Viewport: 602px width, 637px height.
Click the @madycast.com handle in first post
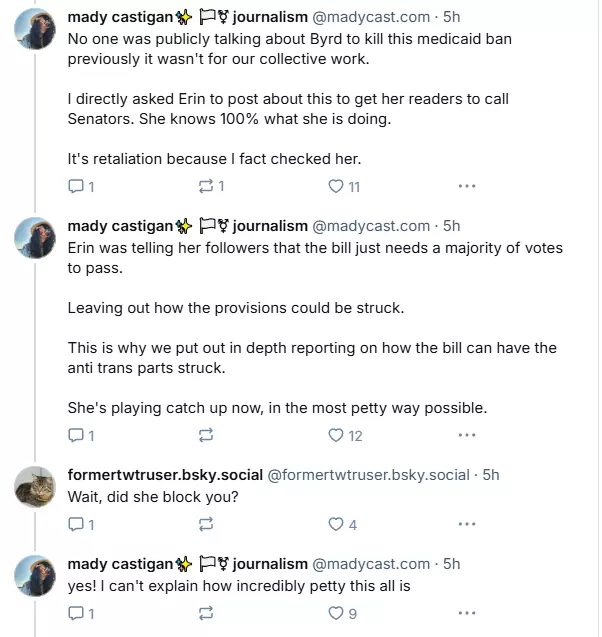tap(371, 17)
